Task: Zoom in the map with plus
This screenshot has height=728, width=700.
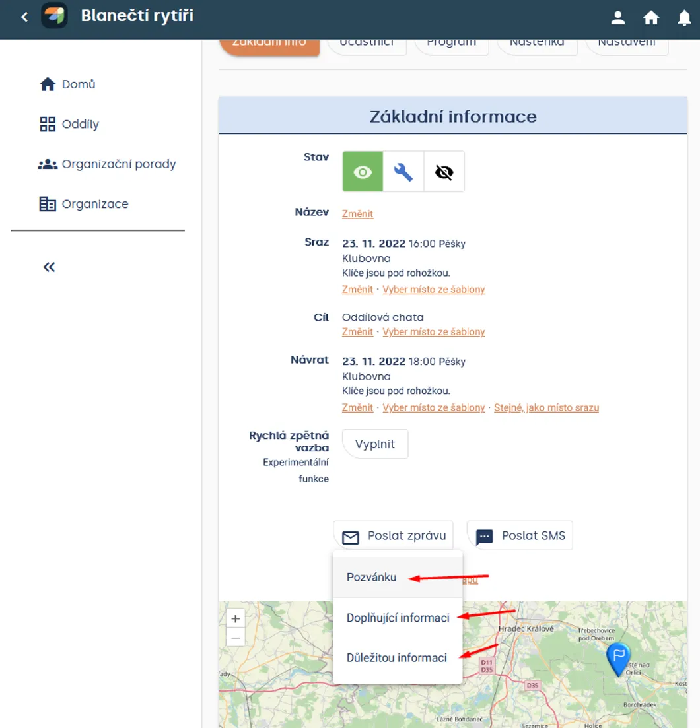Action: click(236, 619)
